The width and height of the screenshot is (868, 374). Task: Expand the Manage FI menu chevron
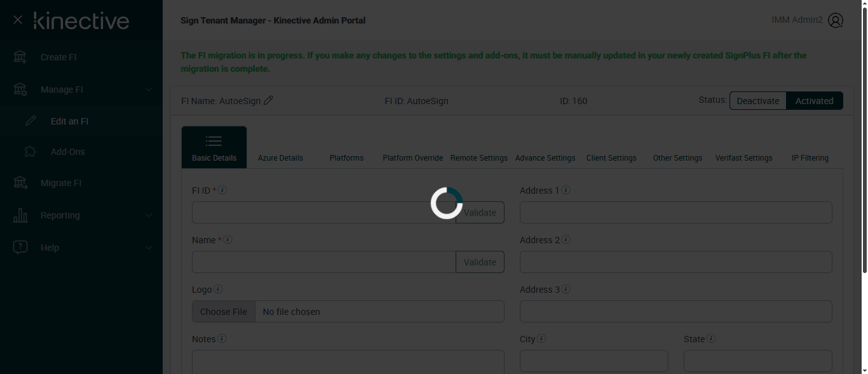pos(149,90)
